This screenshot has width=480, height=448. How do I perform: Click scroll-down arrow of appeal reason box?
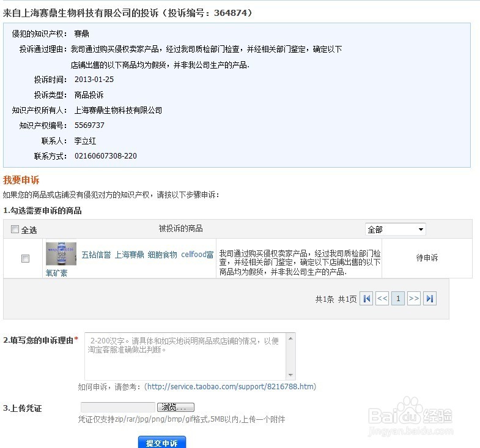coord(290,375)
